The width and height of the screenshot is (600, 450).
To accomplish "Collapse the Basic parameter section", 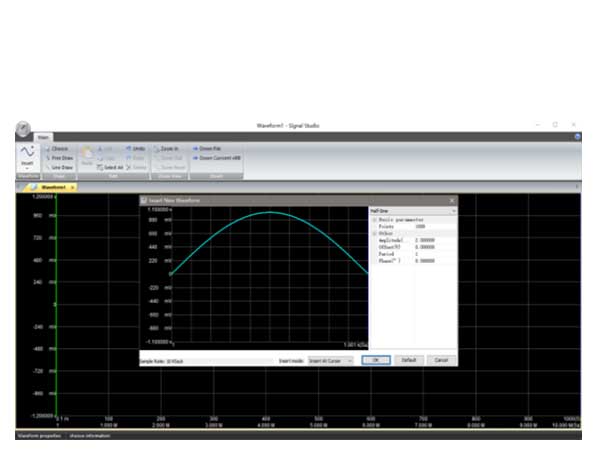I will 374,219.
